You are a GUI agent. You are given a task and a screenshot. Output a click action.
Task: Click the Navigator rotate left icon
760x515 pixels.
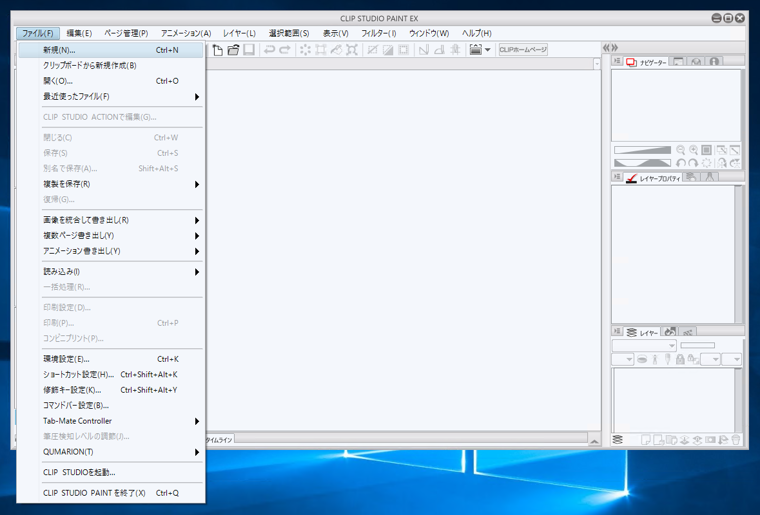[x=681, y=163]
